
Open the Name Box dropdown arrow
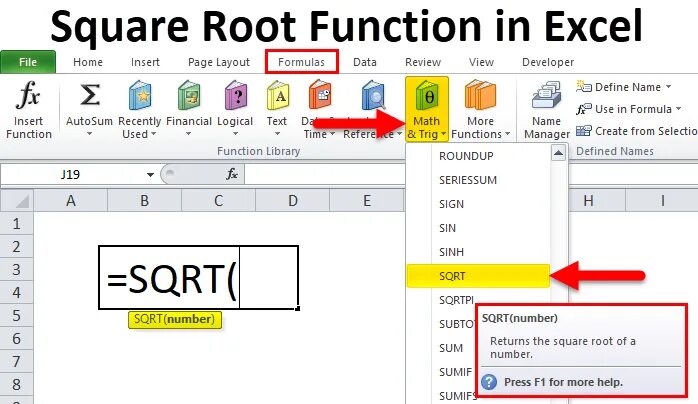(150, 174)
